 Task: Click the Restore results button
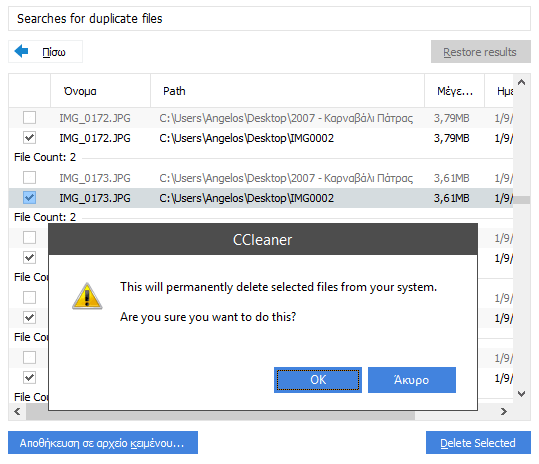pyautogui.click(x=481, y=52)
